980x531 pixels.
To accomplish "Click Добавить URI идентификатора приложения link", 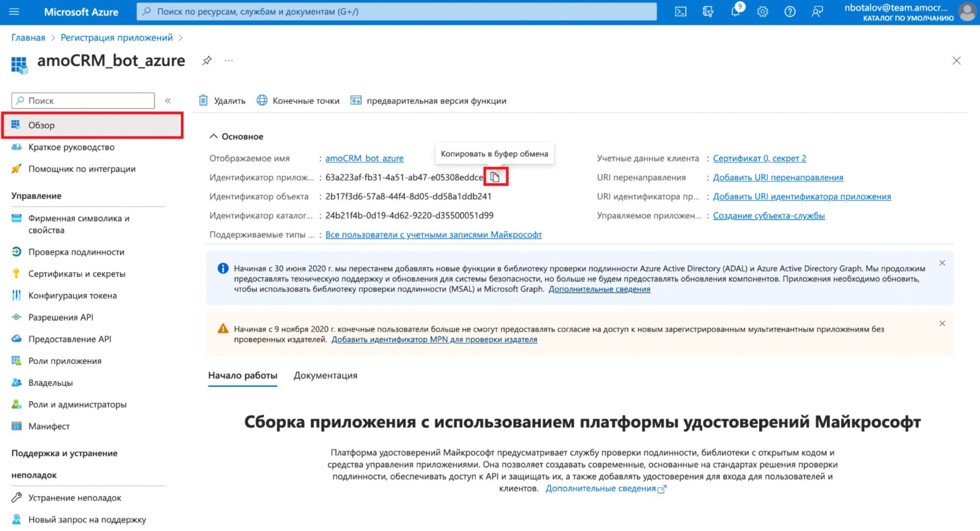I will click(802, 197).
